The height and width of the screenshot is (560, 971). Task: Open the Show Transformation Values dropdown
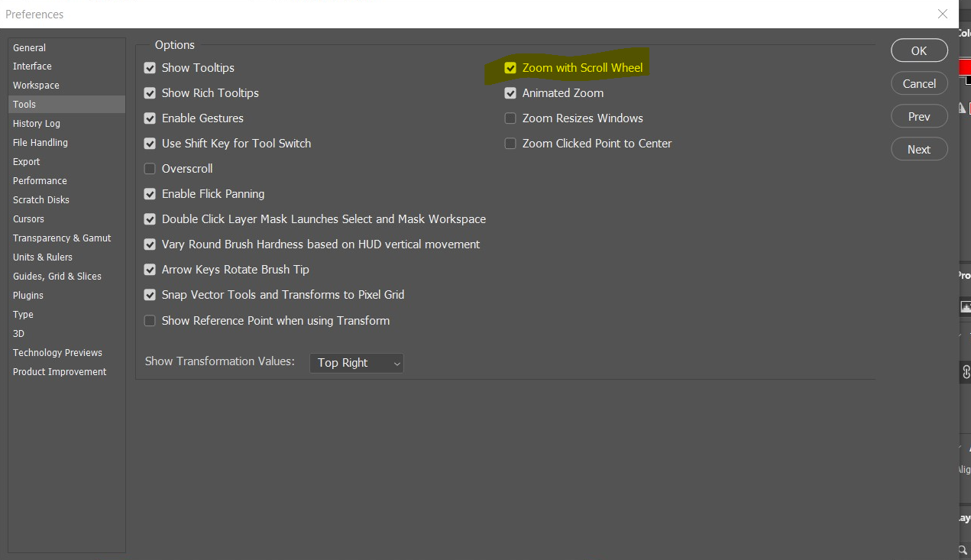tap(356, 363)
